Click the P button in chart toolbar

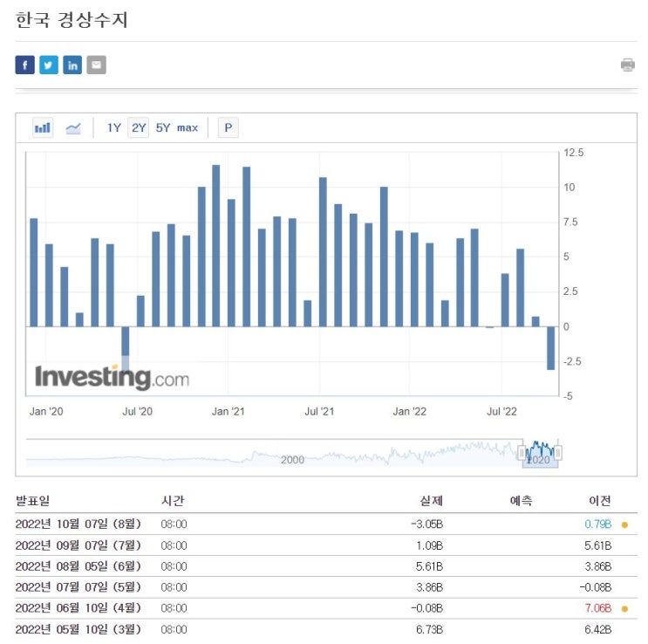coord(229,127)
